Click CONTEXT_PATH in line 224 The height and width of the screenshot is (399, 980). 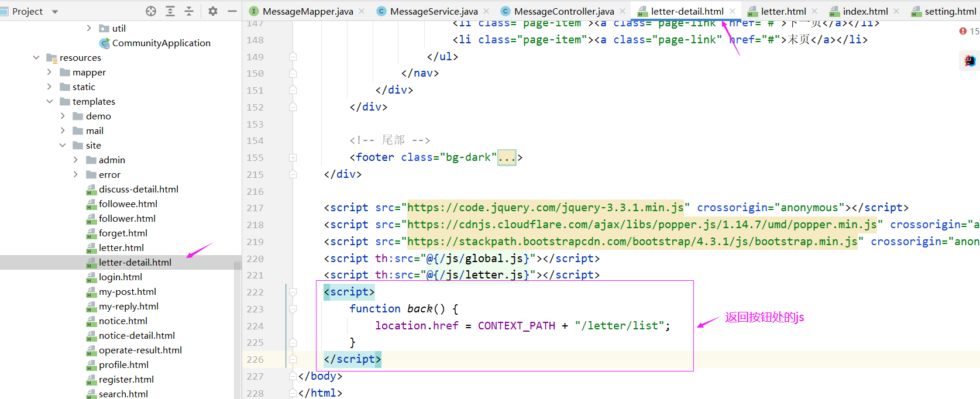[x=517, y=326]
